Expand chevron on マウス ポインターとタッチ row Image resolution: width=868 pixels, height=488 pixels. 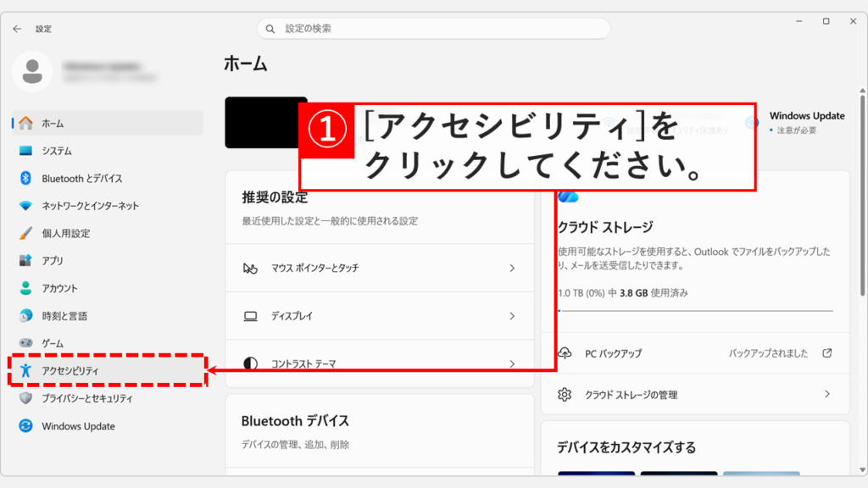512,269
